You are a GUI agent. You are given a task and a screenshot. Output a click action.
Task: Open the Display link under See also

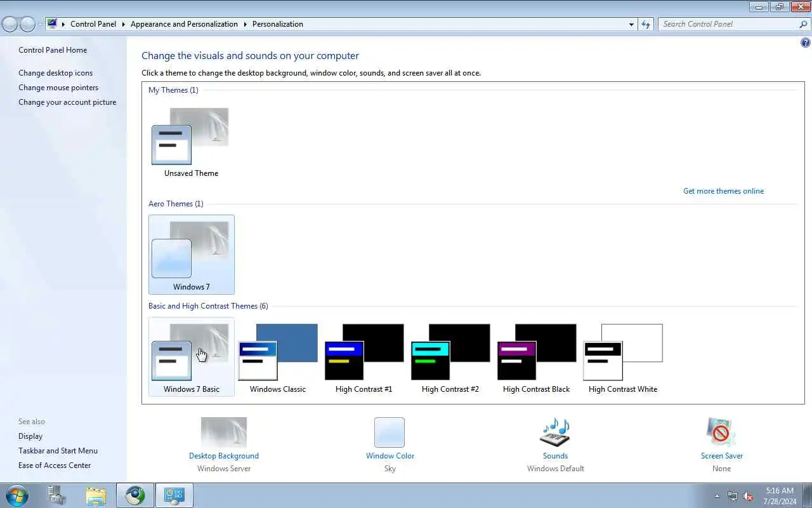tap(30, 436)
